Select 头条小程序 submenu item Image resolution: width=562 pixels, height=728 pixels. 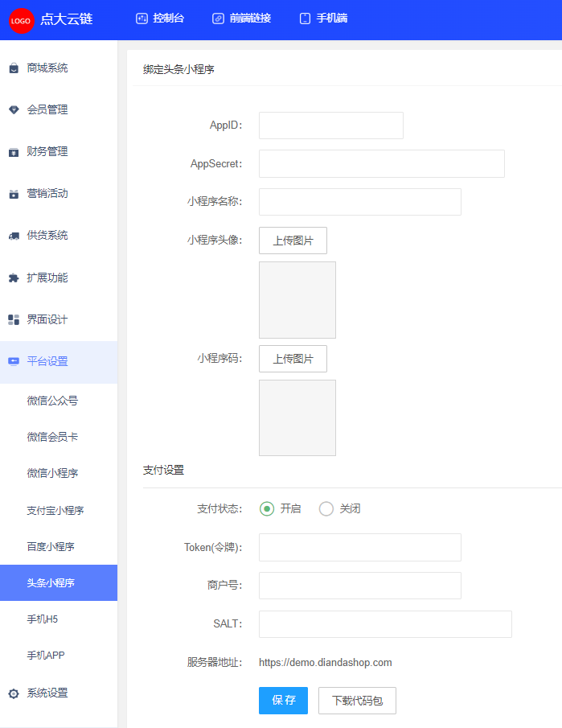point(59,582)
